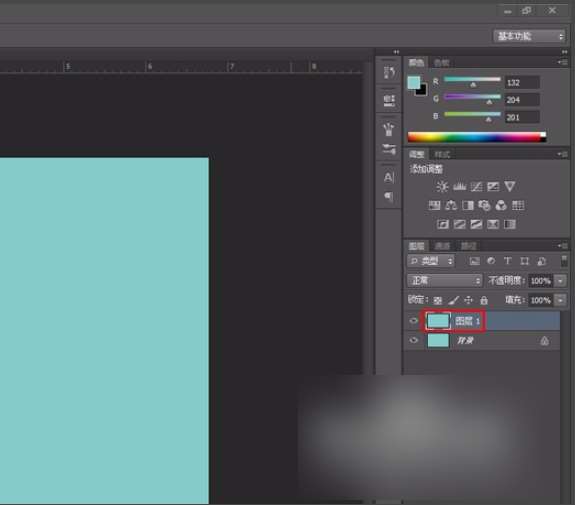Hide the 背景 layer with eye icon
575x505 pixels.
coord(414,340)
